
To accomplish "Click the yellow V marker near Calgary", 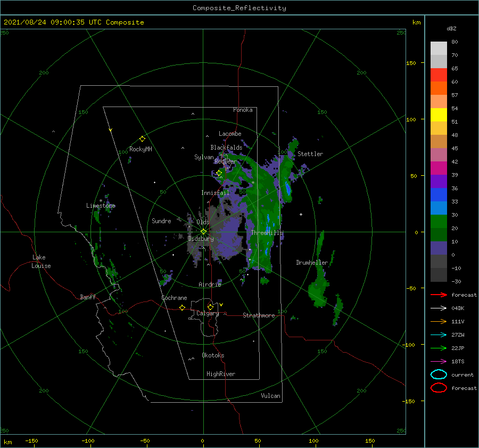I will pyautogui.click(x=221, y=305).
